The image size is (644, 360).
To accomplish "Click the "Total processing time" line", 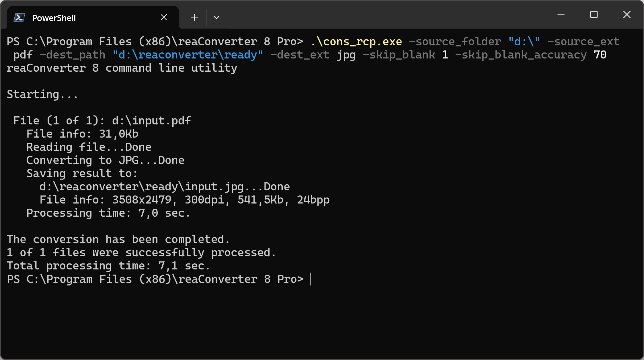I will (108, 266).
